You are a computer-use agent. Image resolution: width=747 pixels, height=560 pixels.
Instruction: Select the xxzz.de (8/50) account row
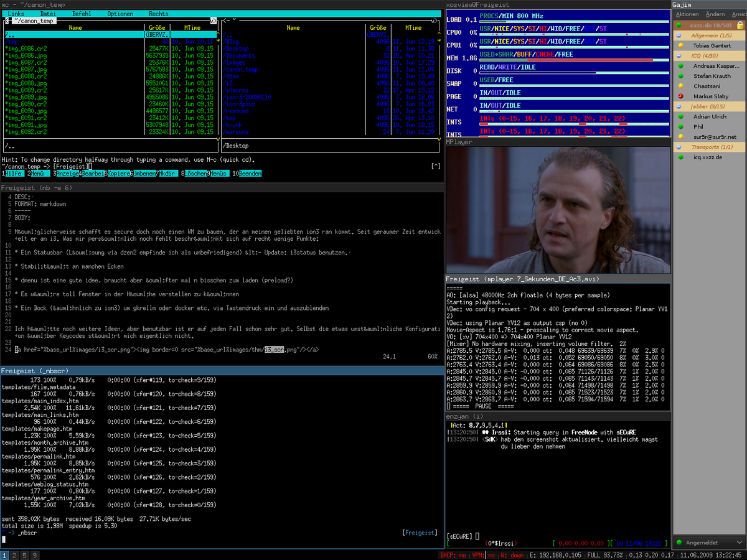point(709,26)
